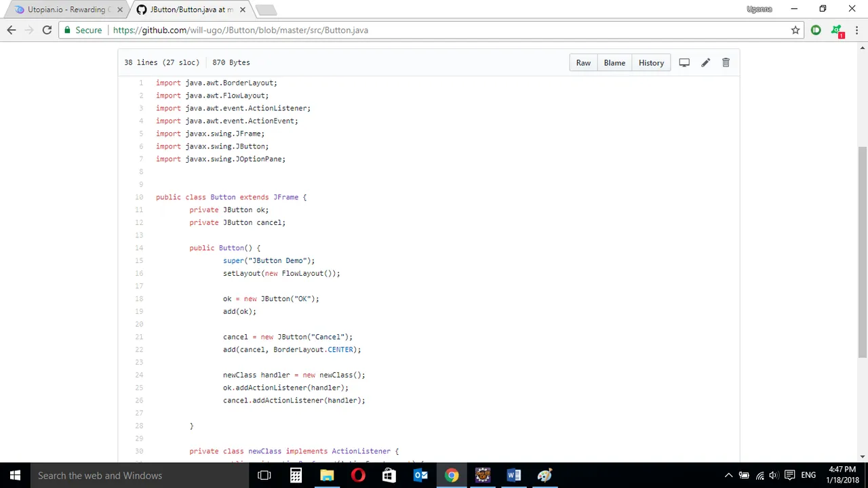Click the "import java.awt.BorderLayout;" line
Image resolution: width=868 pixels, height=488 pixels.
[x=216, y=83]
